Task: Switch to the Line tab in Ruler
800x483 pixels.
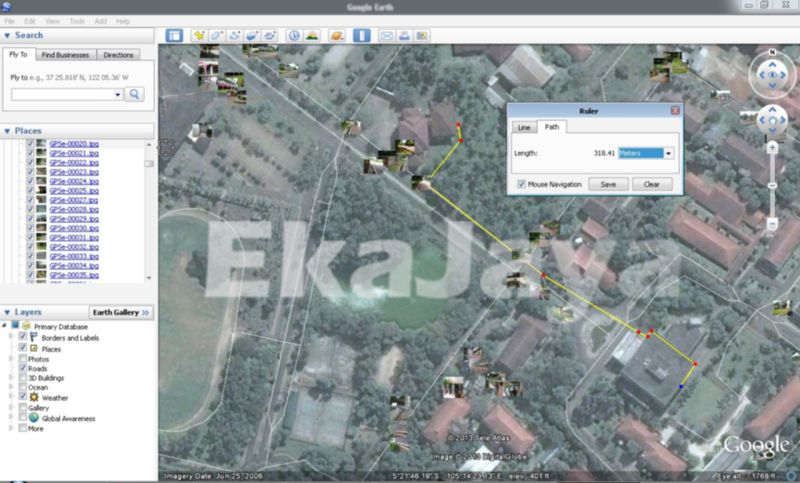Action: 523,128
